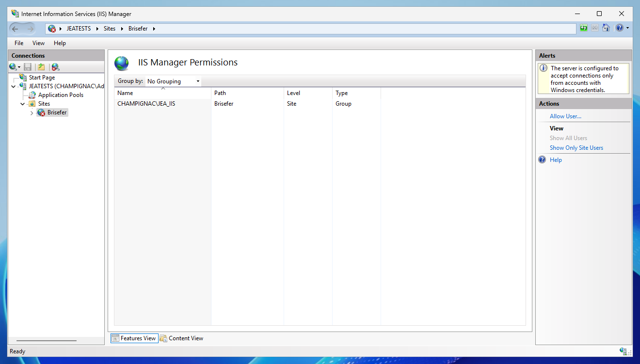Sort by the Name column header

[x=162, y=93]
